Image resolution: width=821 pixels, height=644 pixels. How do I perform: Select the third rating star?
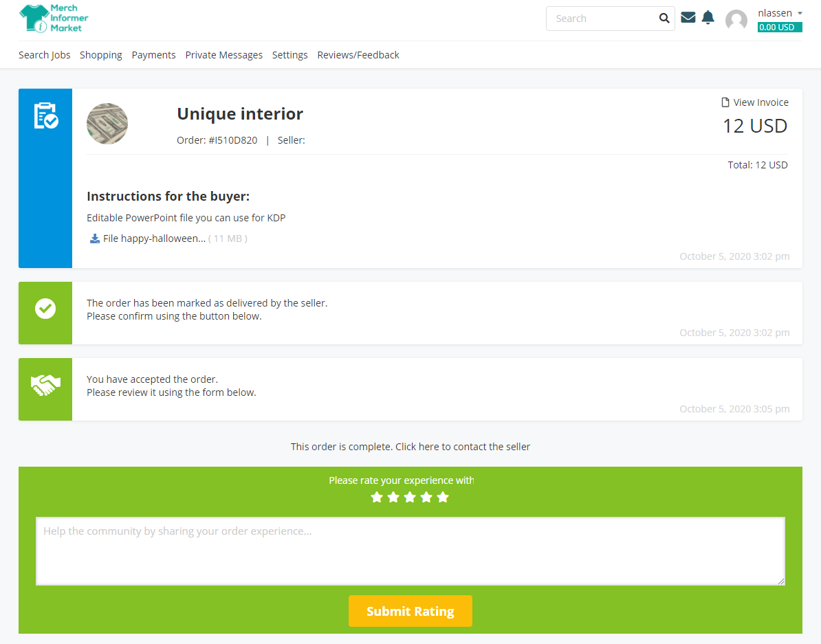410,497
